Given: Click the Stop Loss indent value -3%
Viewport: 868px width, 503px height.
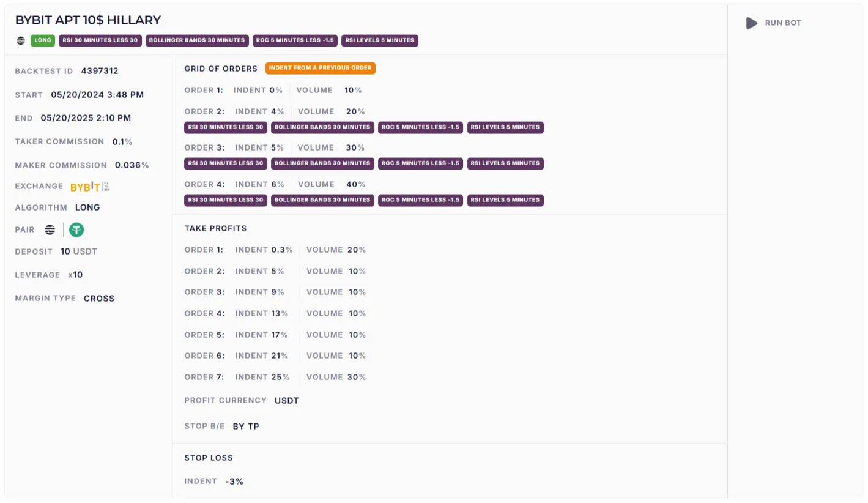Looking at the screenshot, I should pos(234,482).
